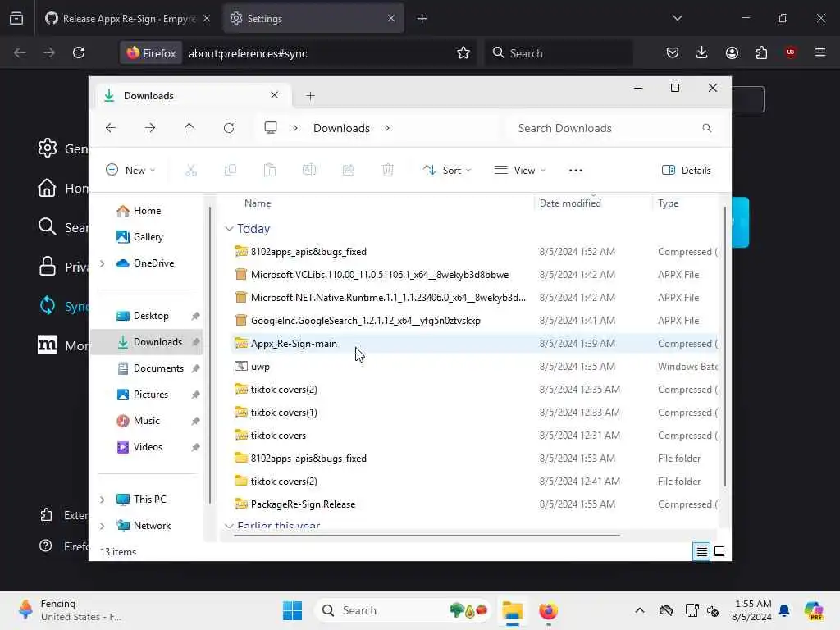This screenshot has height=630, width=840.
Task: Open Firefox downloads panel
Action: [702, 52]
